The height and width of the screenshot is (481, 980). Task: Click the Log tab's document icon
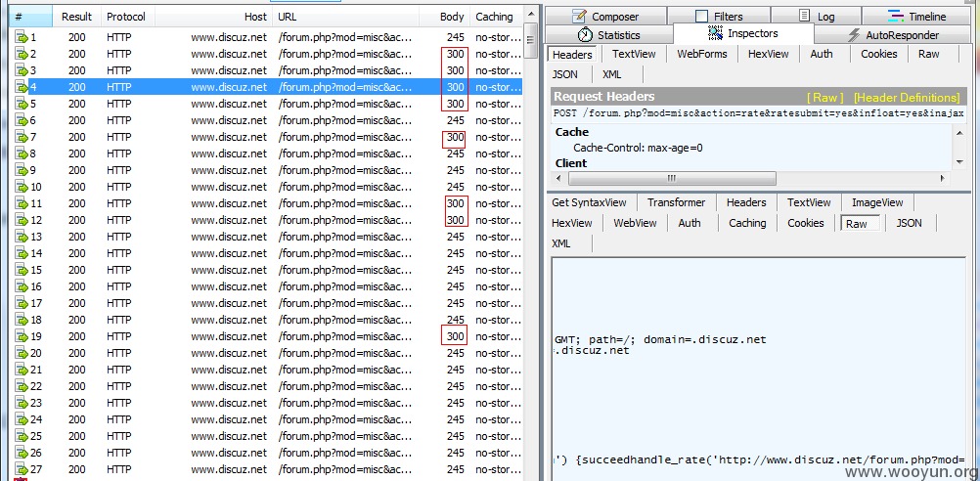[805, 17]
